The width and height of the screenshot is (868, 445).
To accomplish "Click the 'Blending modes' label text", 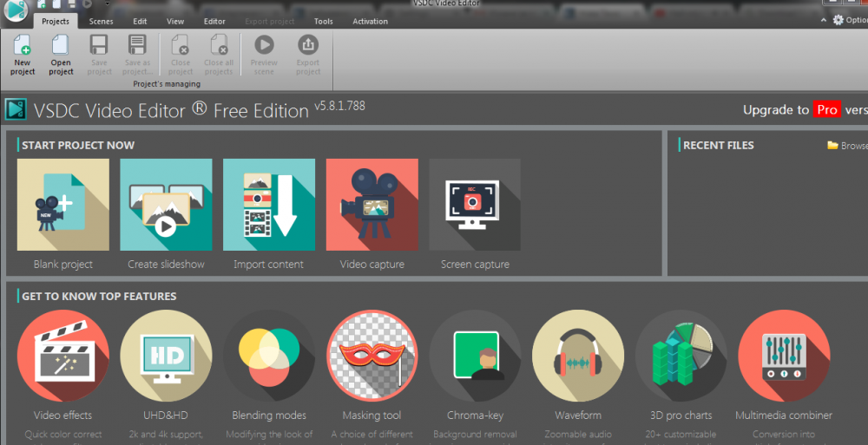I will pos(269,416).
